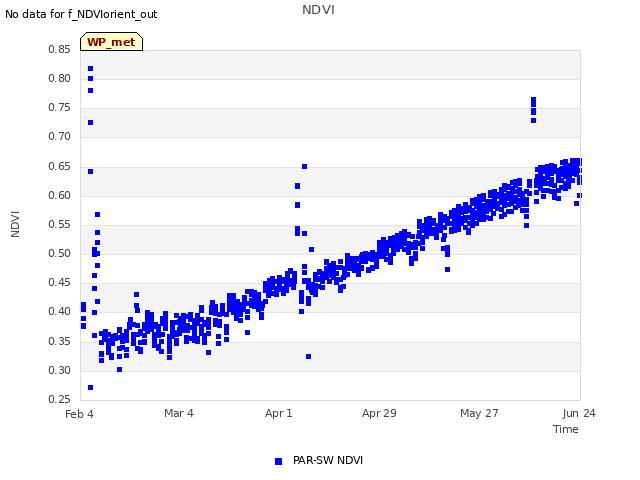Click the isolated April point near 0.32

tap(309, 357)
